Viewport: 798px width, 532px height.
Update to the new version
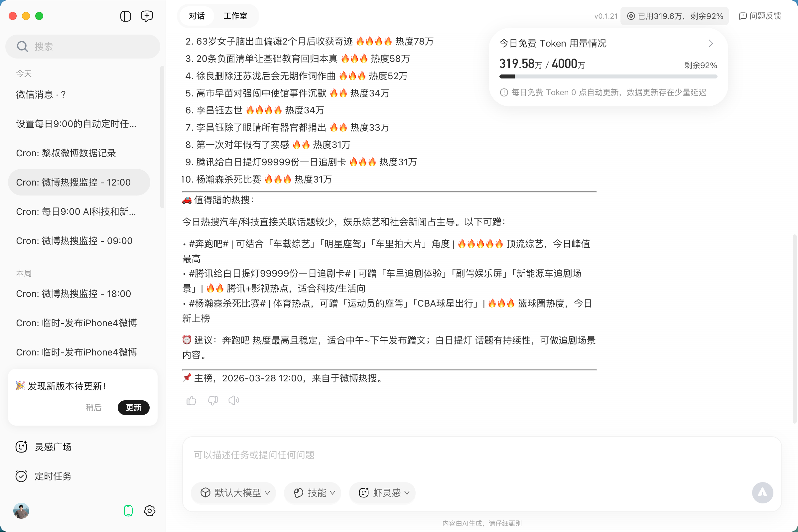[x=133, y=408]
